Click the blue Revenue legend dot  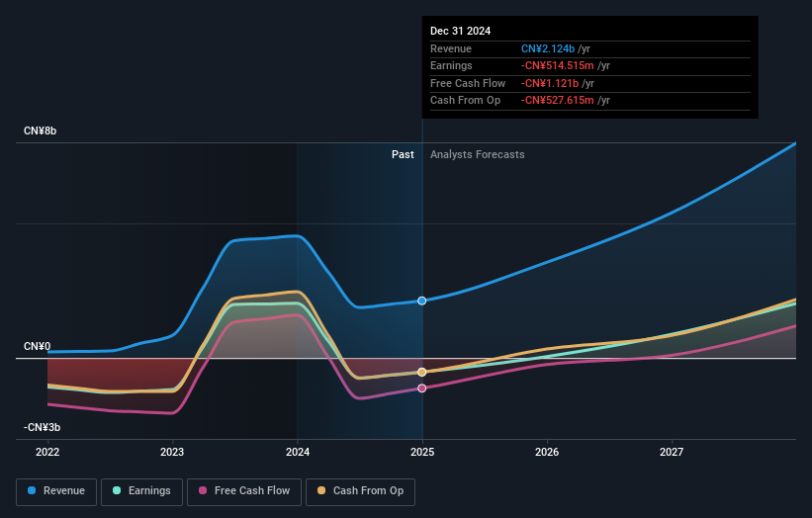[x=32, y=490]
